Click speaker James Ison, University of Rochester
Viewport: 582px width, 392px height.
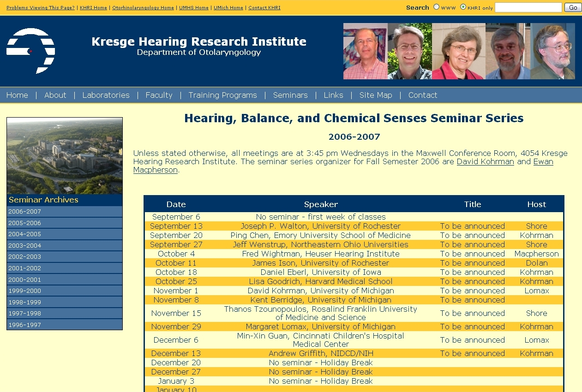321,263
